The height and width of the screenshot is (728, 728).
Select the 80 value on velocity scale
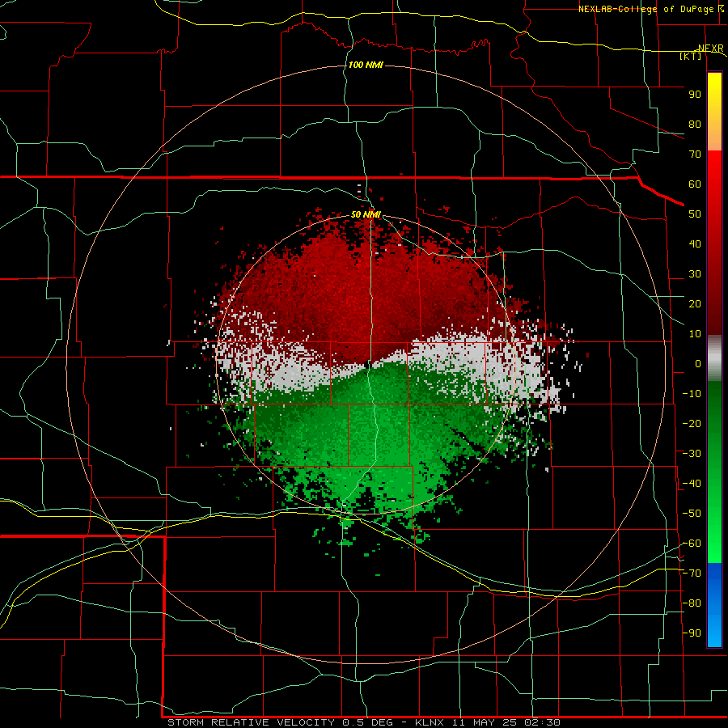(695, 124)
